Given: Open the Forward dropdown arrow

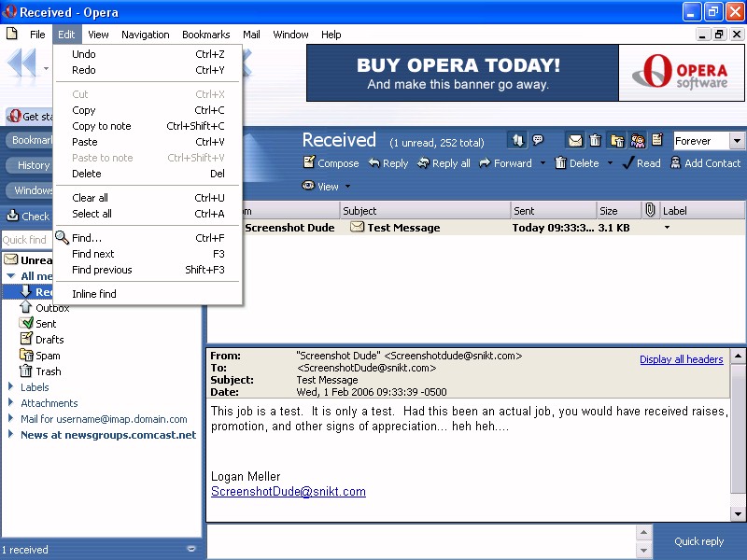Looking at the screenshot, I should (x=543, y=163).
